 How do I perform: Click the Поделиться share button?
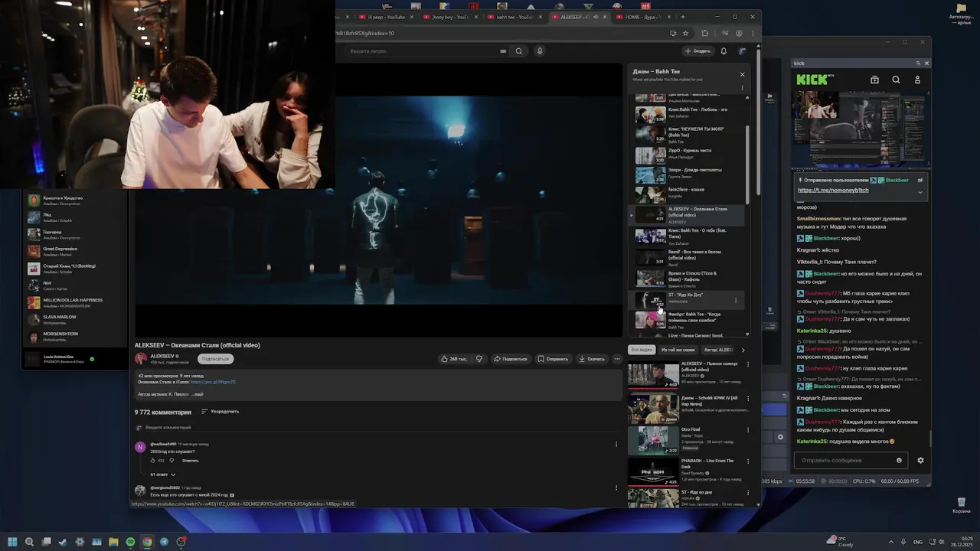(x=511, y=359)
